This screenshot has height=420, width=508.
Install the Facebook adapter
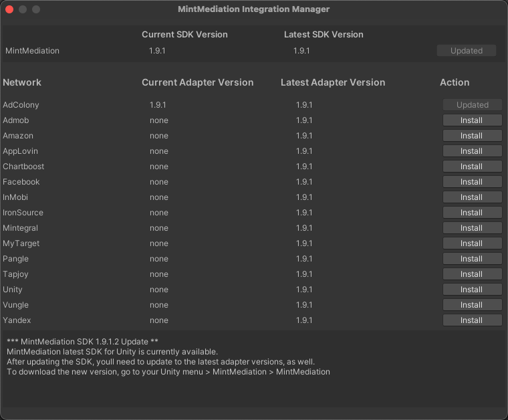472,182
